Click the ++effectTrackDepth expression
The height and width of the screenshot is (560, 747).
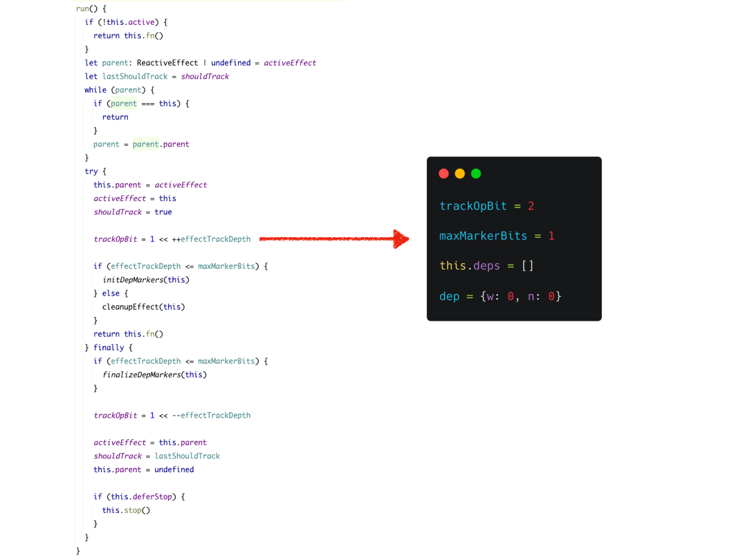point(211,239)
